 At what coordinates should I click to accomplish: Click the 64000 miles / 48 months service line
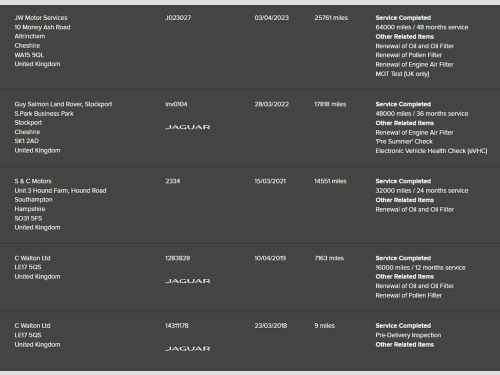point(422,27)
